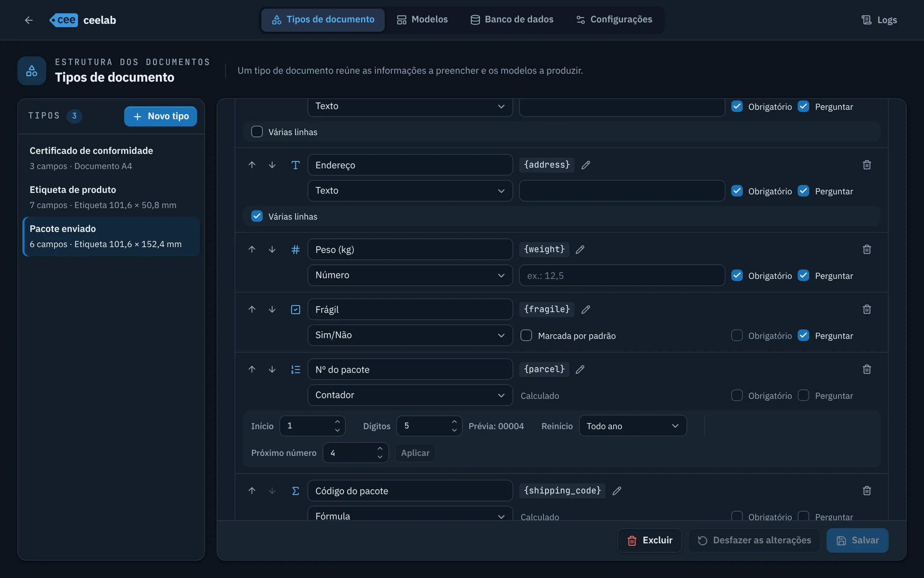Switch to the Modelos tab
Screen dimensions: 924x578
coord(422,20)
